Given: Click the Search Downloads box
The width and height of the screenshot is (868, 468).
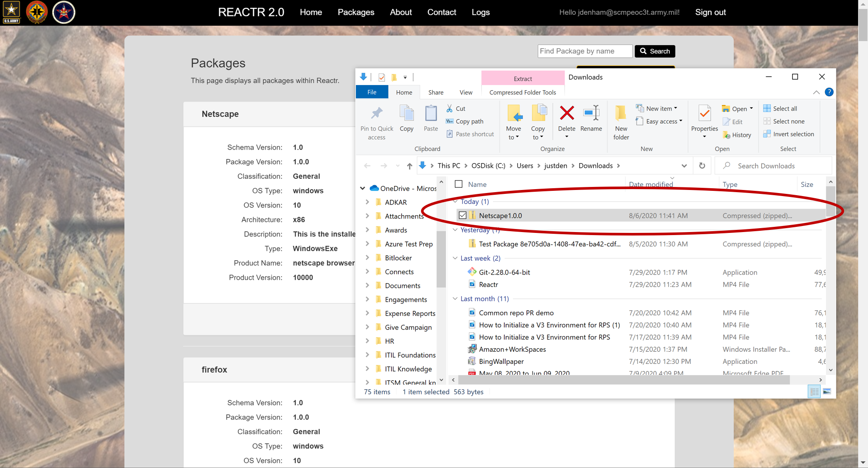Looking at the screenshot, I should tap(773, 166).
